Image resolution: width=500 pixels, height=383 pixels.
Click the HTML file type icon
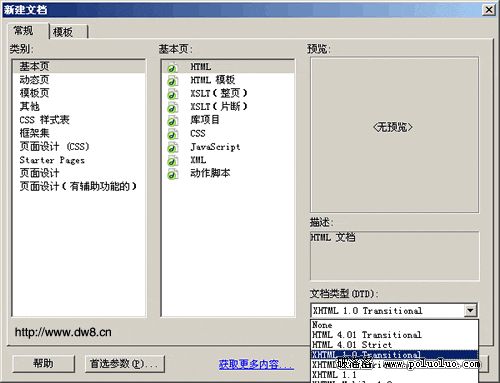(172, 68)
